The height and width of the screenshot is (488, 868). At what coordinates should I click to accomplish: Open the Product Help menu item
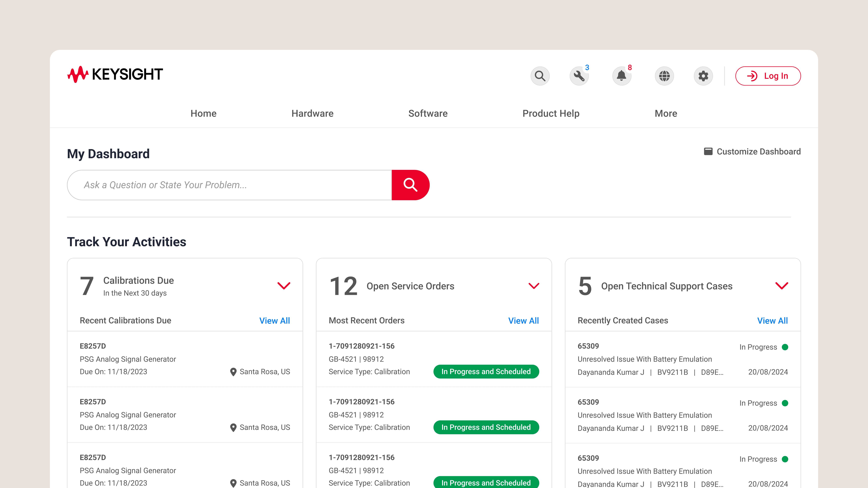click(551, 113)
